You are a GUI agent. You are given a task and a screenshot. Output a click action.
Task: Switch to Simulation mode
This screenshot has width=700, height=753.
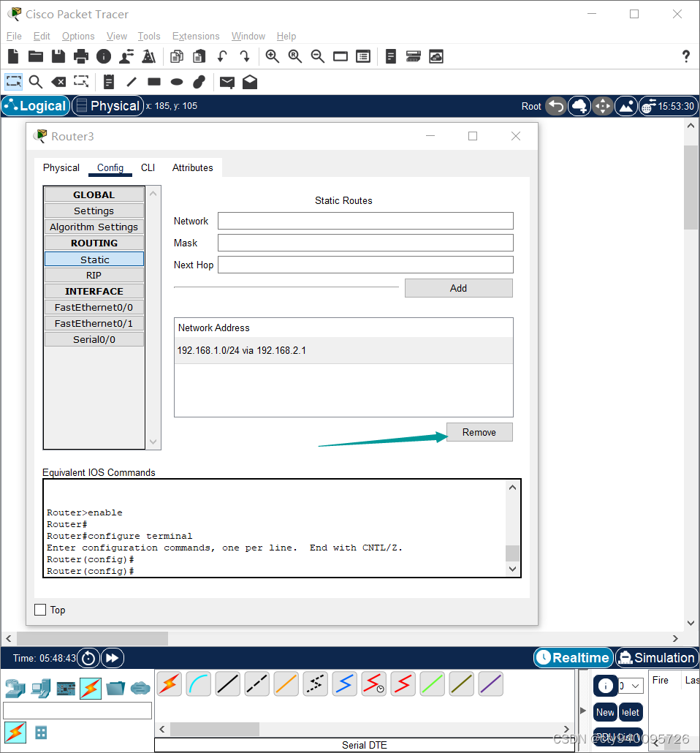click(657, 658)
